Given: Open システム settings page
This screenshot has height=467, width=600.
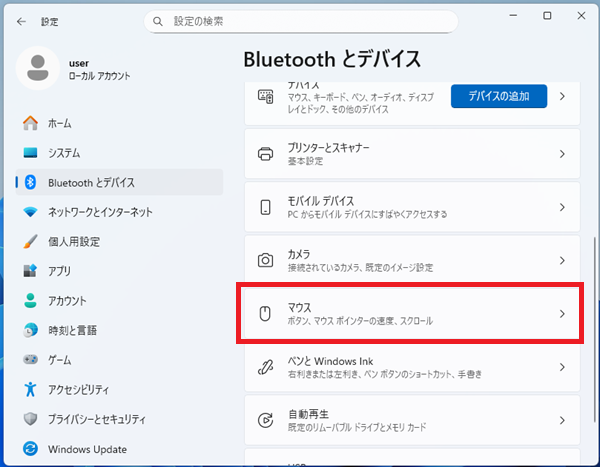Looking at the screenshot, I should pos(119,153).
